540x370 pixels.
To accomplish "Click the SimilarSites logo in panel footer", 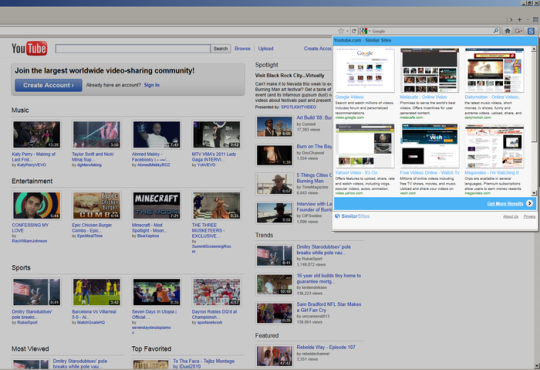I will [352, 216].
